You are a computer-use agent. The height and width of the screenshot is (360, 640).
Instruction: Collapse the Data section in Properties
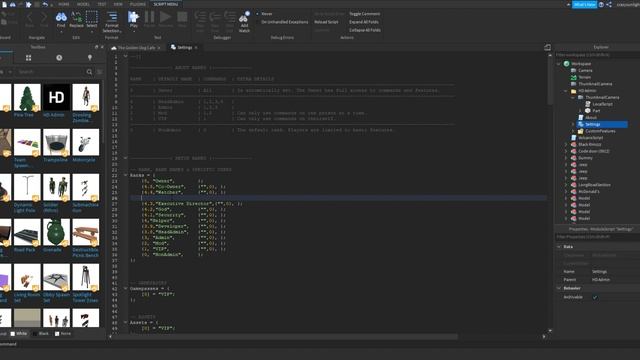click(x=559, y=247)
